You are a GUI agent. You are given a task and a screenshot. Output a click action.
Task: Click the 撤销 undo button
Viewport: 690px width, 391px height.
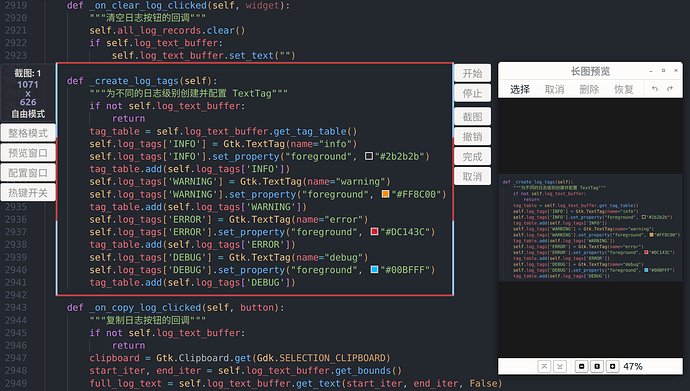point(472,137)
